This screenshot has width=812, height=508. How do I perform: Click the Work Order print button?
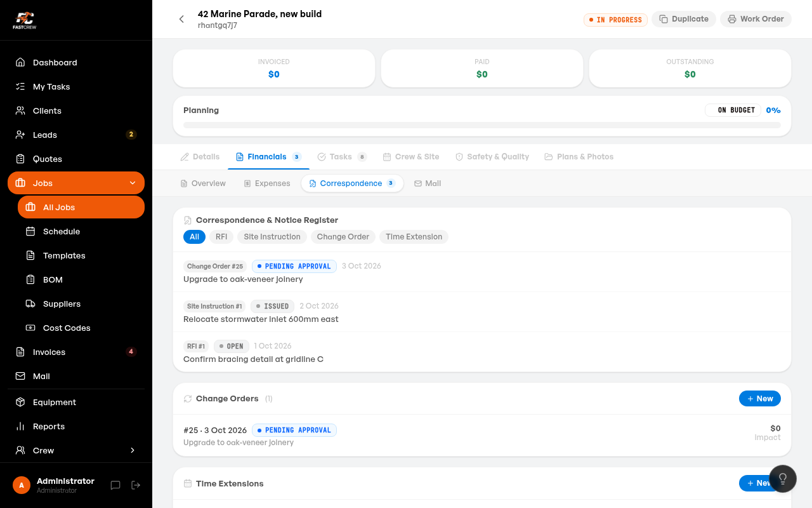pyautogui.click(x=756, y=19)
